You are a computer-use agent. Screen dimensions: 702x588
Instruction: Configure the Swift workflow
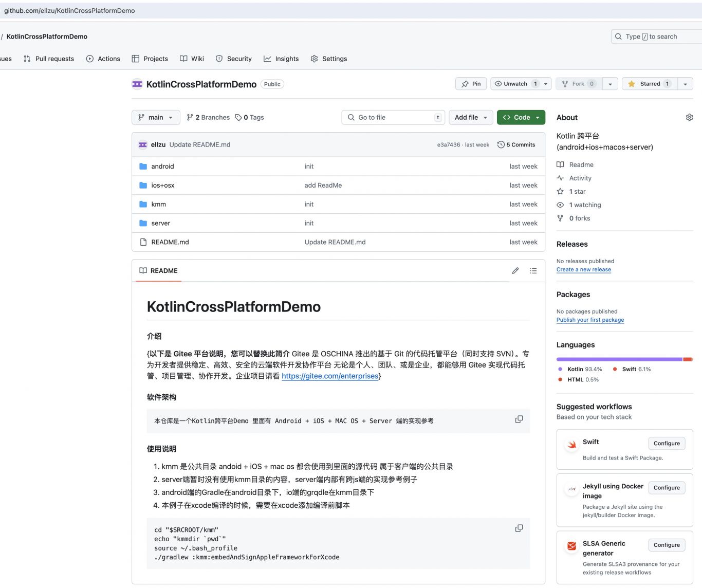667,444
